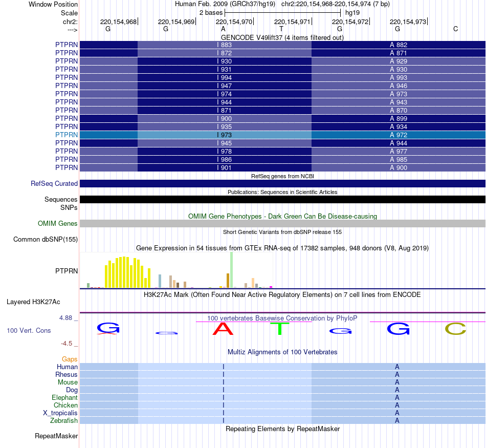Click the chr2: ruler label
This screenshot has height=448, width=486.
click(x=70, y=22)
